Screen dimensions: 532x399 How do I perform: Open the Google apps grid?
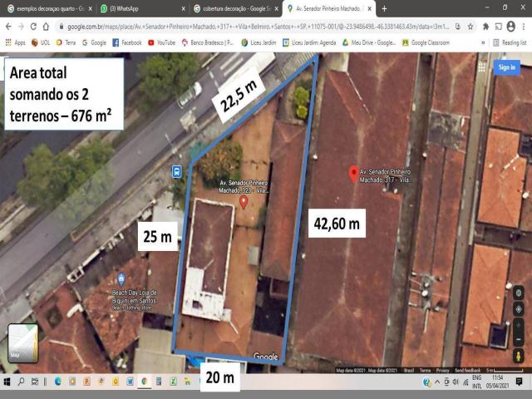click(483, 67)
